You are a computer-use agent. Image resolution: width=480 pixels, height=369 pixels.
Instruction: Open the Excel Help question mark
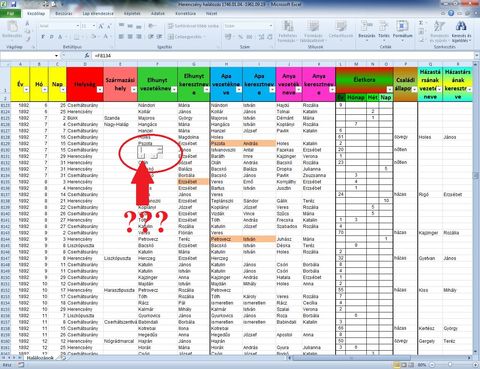pos(451,13)
